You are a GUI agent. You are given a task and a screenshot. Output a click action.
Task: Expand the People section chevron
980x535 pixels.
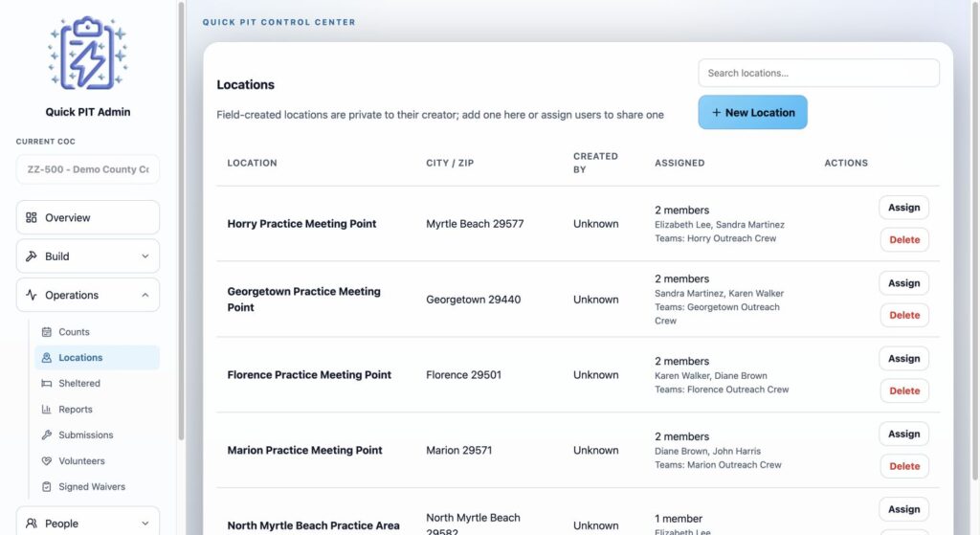pyautogui.click(x=145, y=524)
